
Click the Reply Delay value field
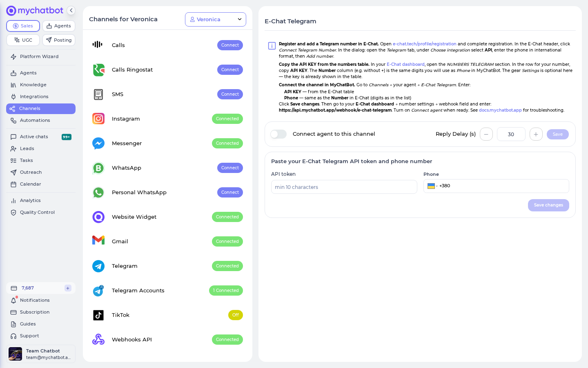511,134
